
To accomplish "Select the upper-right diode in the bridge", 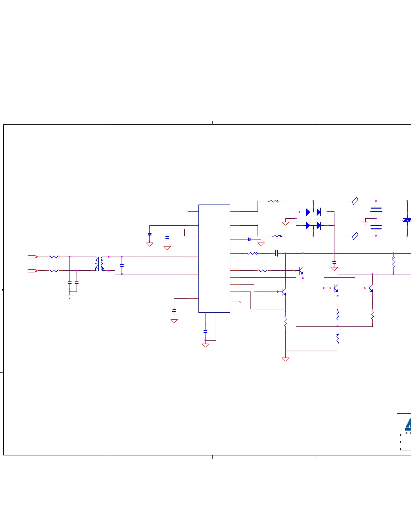I will pos(319,212).
